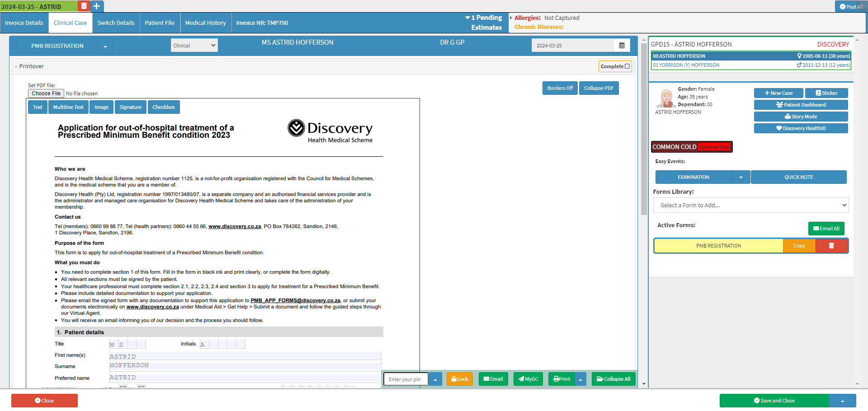Viewport: 868px width, 411px height.
Task: Expand the Save and Close options arrow
Action: pos(843,401)
